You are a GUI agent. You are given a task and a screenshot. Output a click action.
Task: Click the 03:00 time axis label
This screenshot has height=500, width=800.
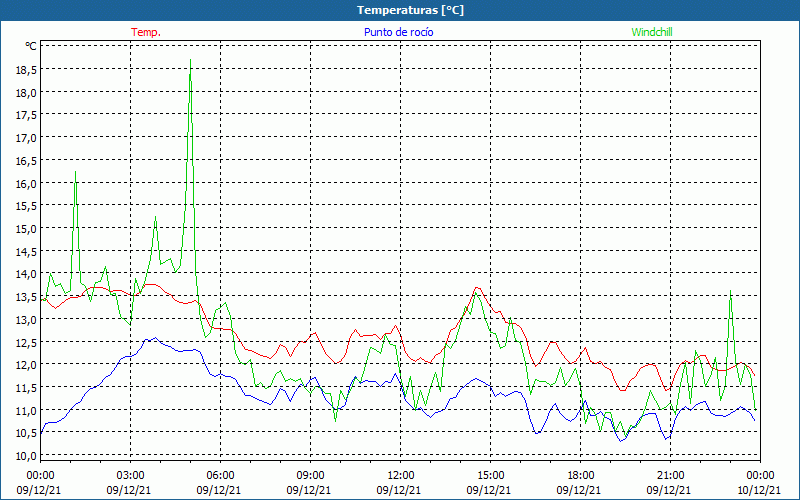pyautogui.click(x=131, y=476)
